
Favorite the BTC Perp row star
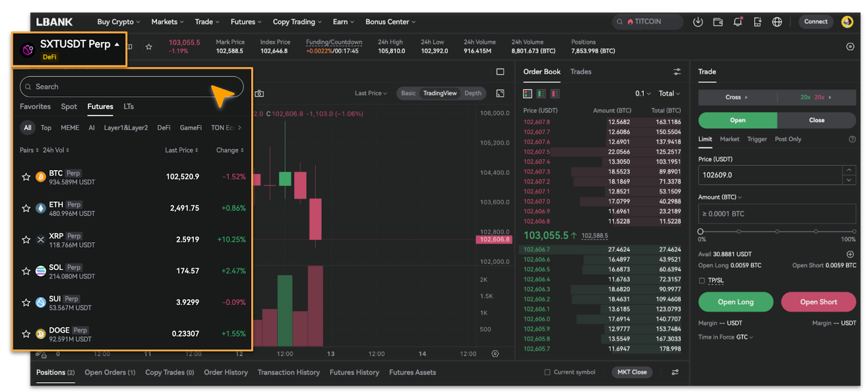tap(25, 176)
